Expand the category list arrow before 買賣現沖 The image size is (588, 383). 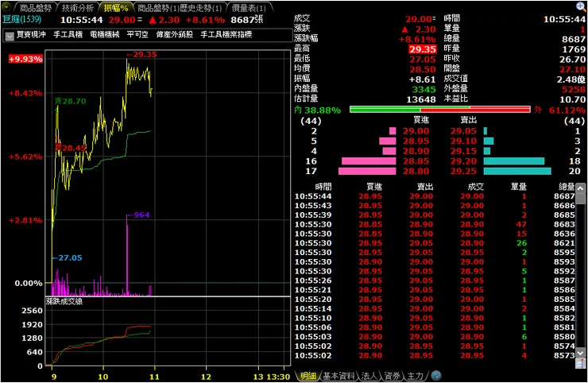point(10,36)
